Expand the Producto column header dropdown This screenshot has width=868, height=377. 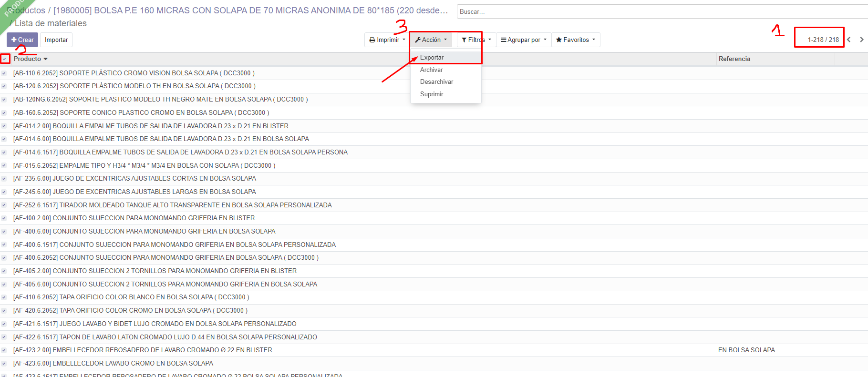[x=46, y=59]
